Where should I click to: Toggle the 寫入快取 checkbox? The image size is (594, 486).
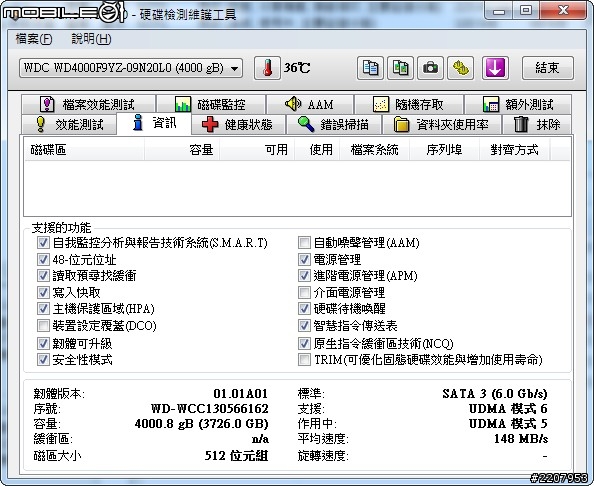tap(43, 292)
